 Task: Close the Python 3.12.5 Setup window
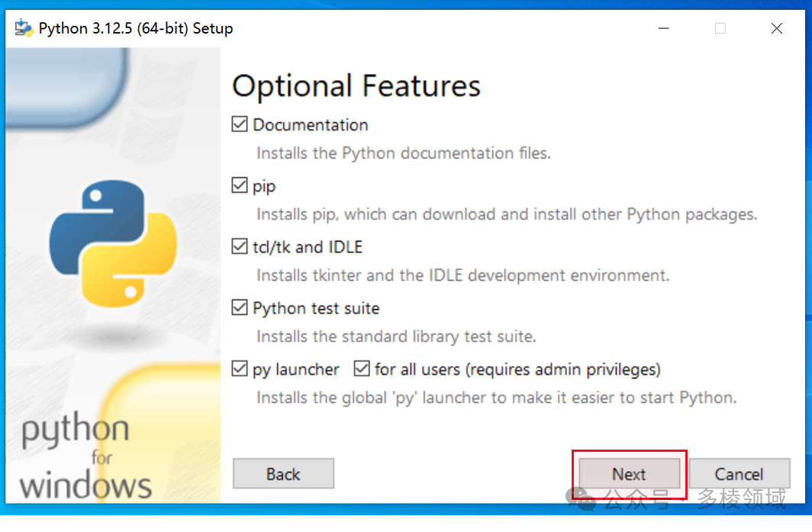(x=777, y=28)
